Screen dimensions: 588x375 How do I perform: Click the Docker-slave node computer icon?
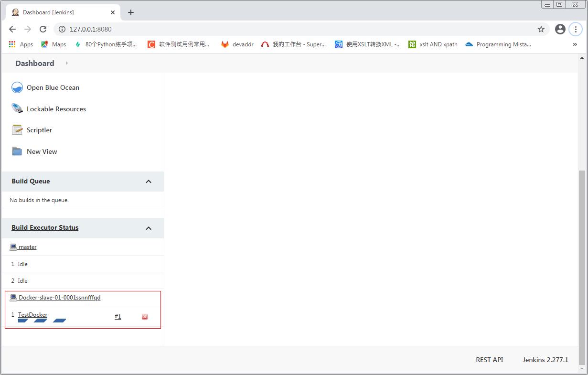pyautogui.click(x=13, y=298)
